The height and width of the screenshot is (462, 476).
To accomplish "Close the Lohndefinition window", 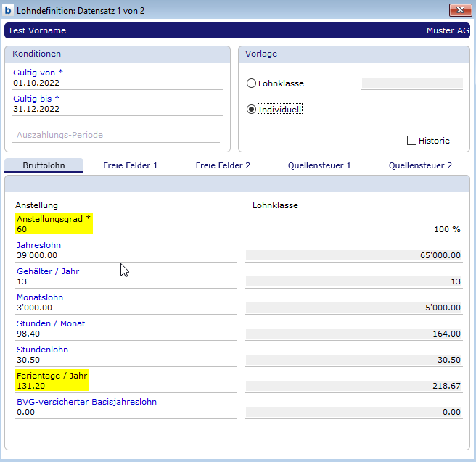I will click(458, 9).
